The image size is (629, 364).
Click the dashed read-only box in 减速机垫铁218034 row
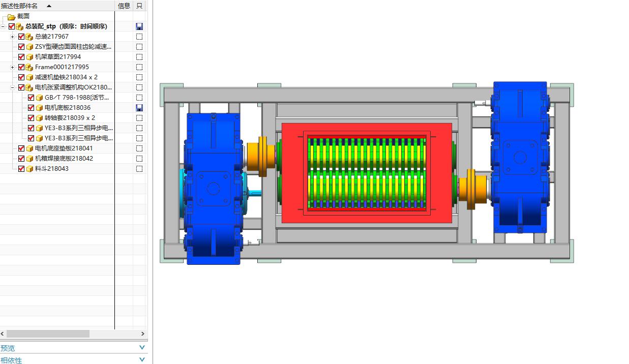coord(139,77)
